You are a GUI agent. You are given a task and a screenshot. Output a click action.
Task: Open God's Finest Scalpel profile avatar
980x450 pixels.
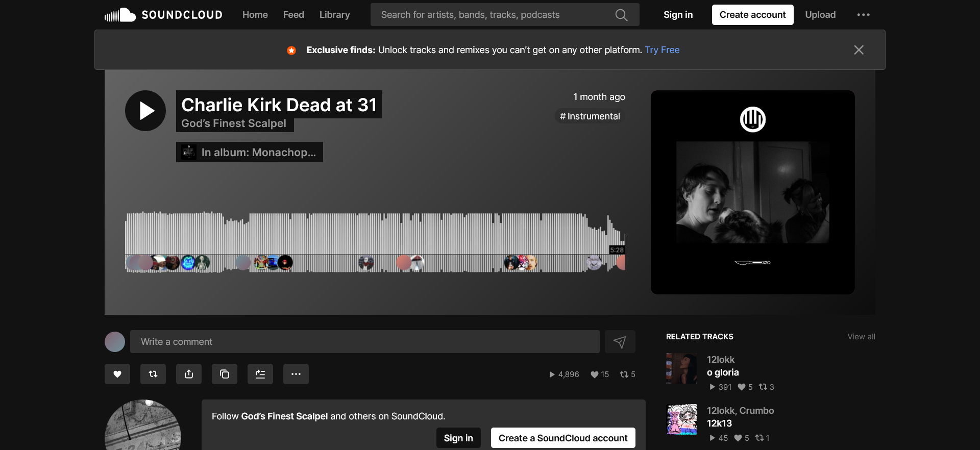coord(143,425)
